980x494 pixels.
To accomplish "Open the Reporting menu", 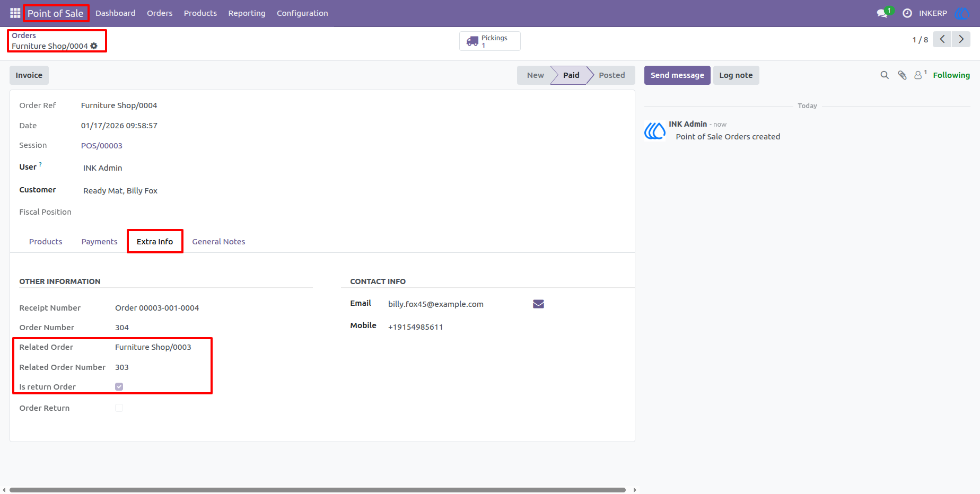I will point(247,13).
